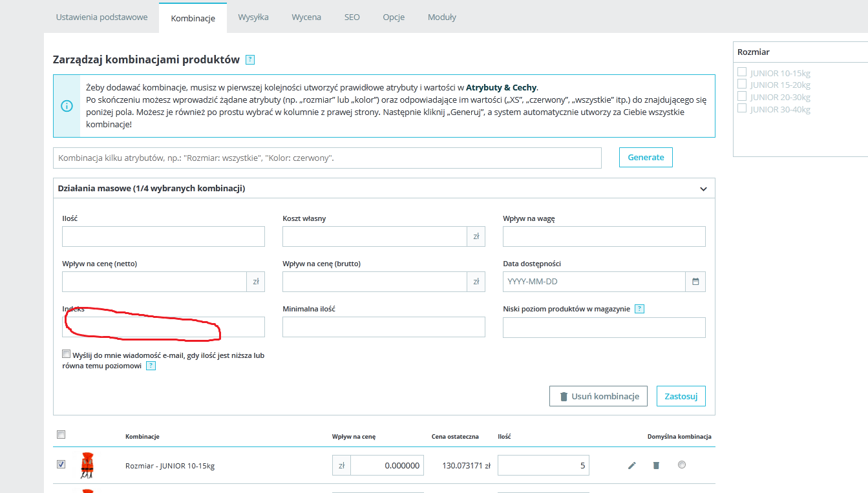
Task: Click the help icon beside Zarządzaj kombinacjami produktów
Action: 250,60
